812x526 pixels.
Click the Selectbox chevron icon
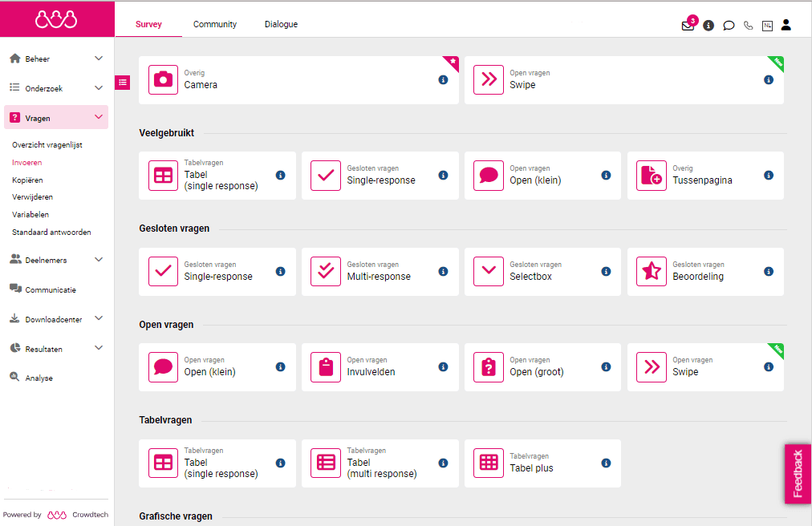489,271
